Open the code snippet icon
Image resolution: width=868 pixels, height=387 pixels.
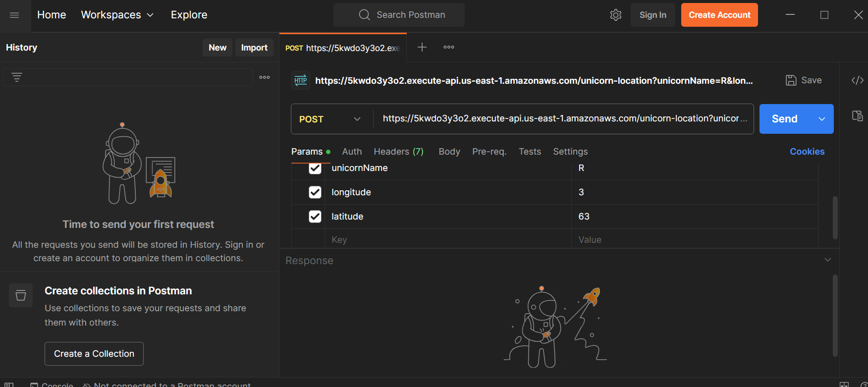(858, 80)
